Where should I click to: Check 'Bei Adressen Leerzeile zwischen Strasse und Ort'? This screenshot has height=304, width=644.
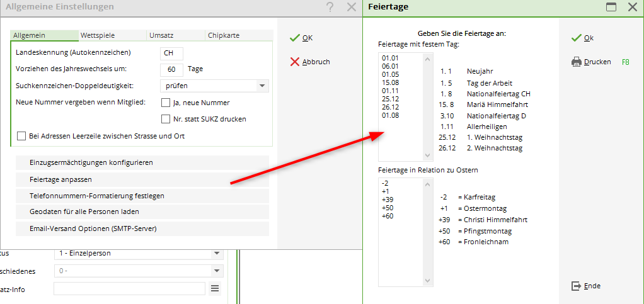tap(21, 136)
